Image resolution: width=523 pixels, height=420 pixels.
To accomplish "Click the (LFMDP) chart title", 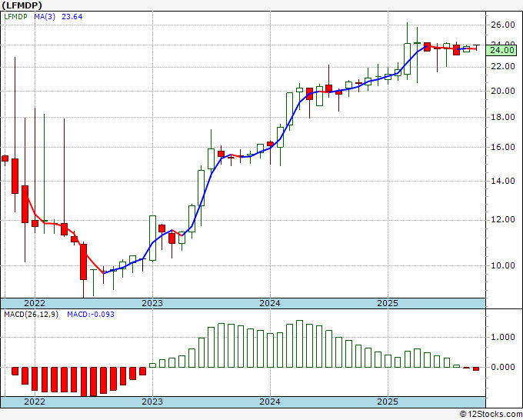I will [x=22, y=5].
